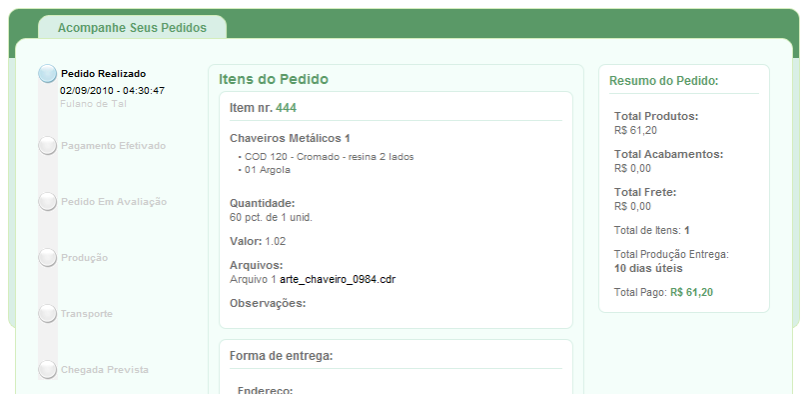Click the 10 dias úteis delivery text

coord(648,268)
